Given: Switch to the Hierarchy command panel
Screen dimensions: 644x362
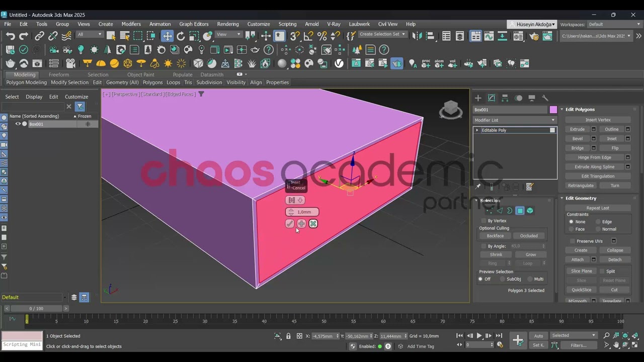Looking at the screenshot, I should point(505,98).
